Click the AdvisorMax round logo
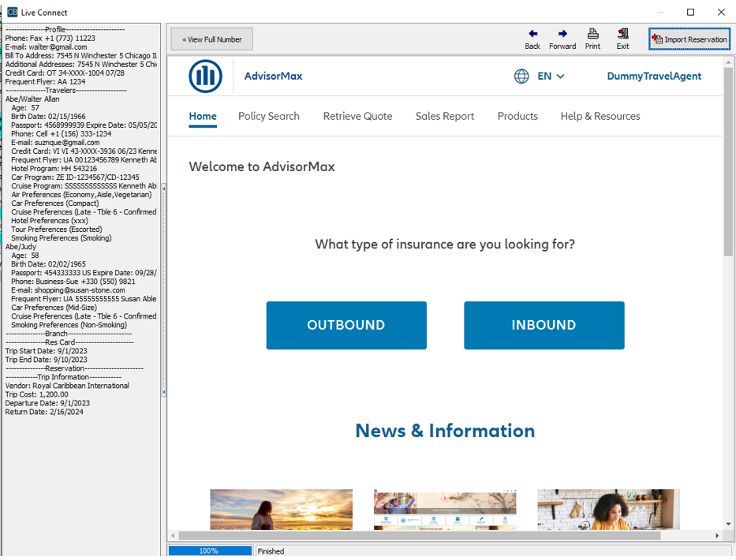The height and width of the screenshot is (560, 736). click(x=206, y=76)
